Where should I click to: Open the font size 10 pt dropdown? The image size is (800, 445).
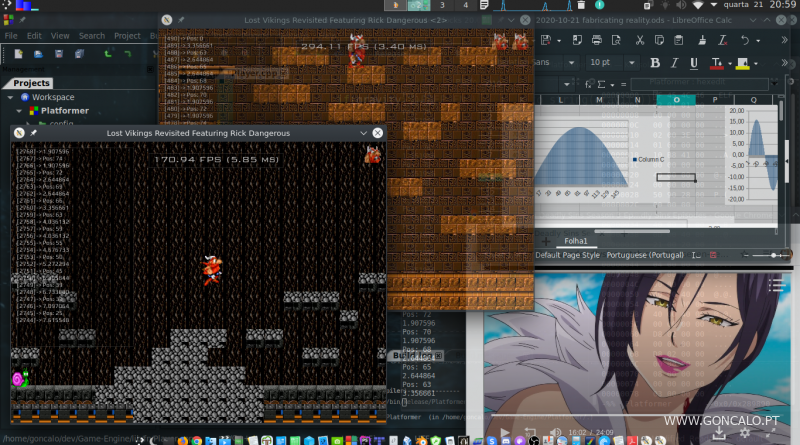(x=632, y=63)
